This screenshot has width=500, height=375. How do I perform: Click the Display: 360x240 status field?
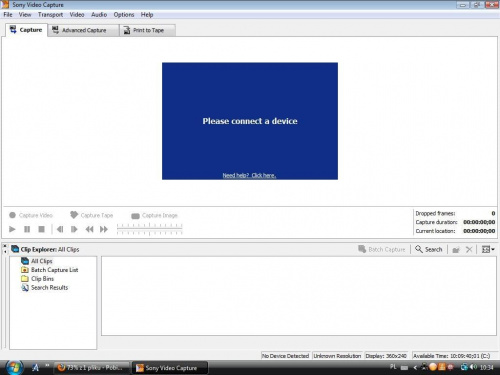pyautogui.click(x=386, y=356)
